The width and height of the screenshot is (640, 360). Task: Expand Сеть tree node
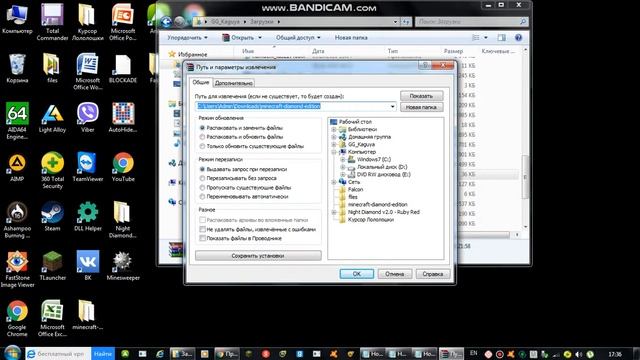pyautogui.click(x=334, y=182)
